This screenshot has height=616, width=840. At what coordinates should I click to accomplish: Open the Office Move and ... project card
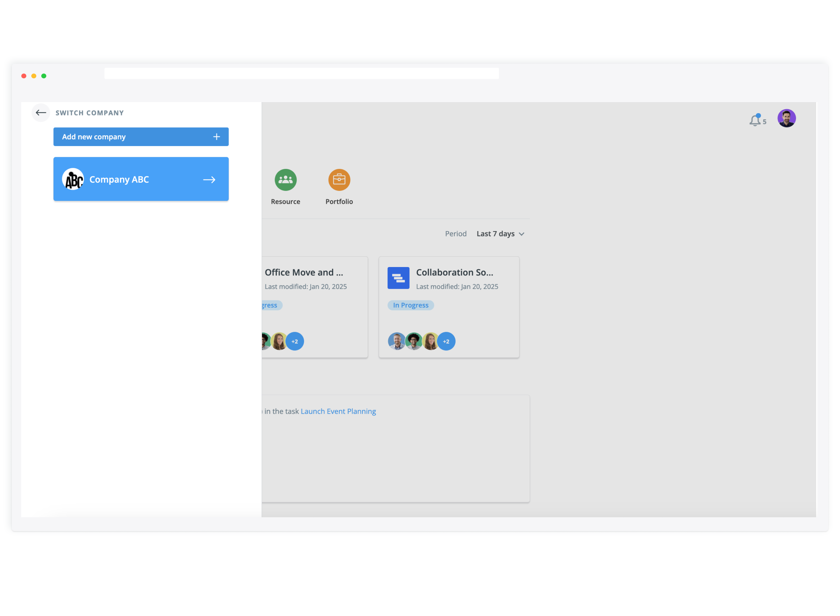pyautogui.click(x=304, y=273)
